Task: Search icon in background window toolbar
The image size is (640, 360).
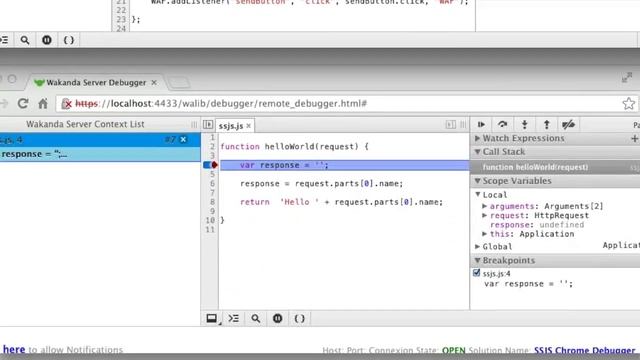Action: [25, 40]
